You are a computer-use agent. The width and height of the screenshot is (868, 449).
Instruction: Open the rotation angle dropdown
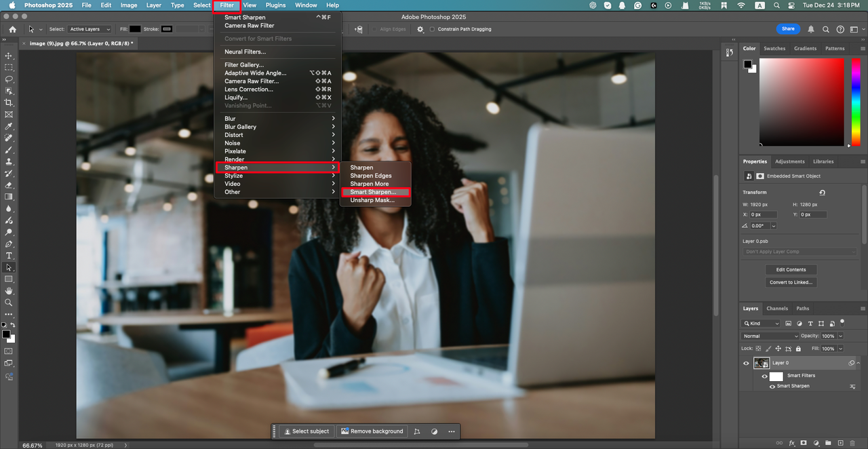click(774, 226)
